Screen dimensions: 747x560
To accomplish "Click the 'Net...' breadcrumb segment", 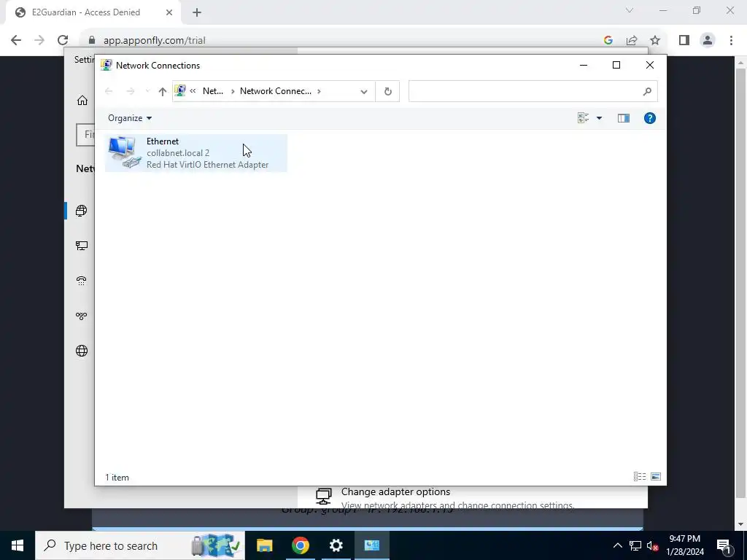I will click(x=213, y=91).
